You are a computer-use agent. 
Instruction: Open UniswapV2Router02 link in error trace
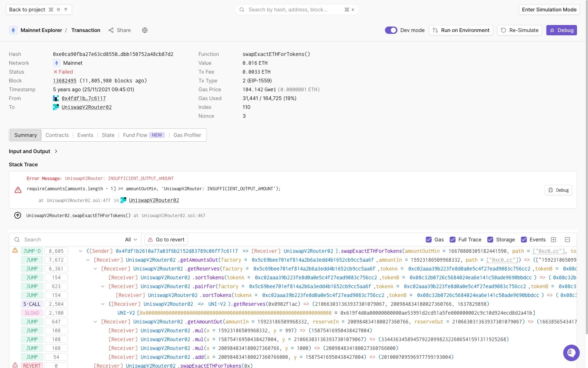pos(154,200)
